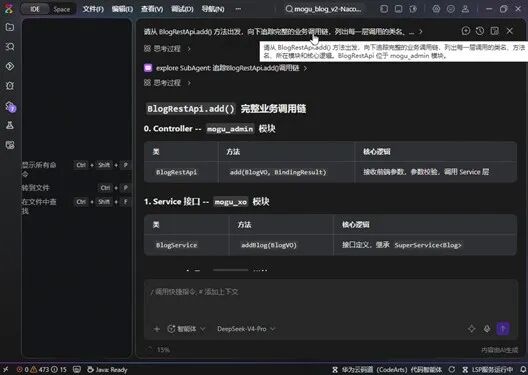Close the AI chat panel with the X

(509, 31)
